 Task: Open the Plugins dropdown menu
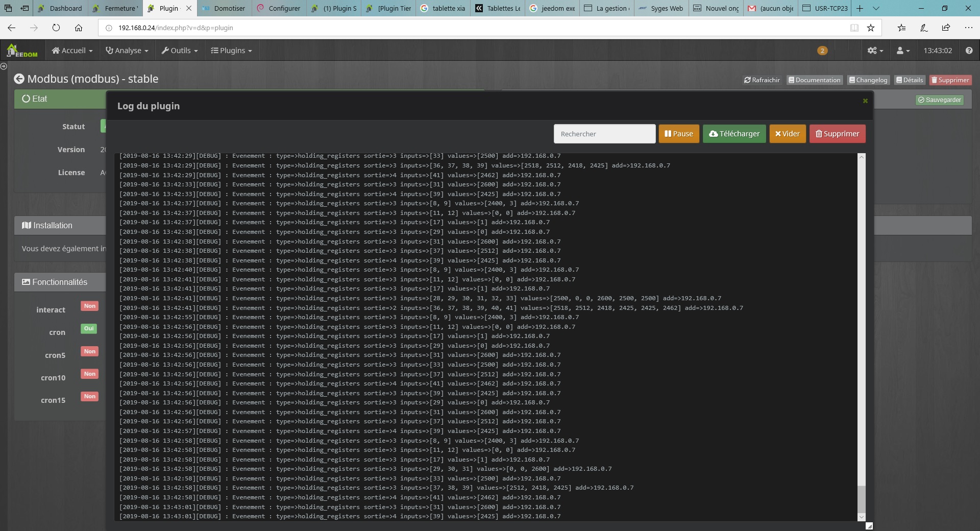pos(232,51)
